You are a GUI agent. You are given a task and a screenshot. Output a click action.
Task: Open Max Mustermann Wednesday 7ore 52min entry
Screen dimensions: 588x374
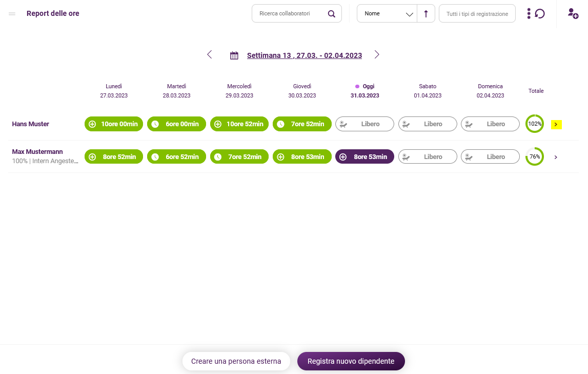click(239, 157)
